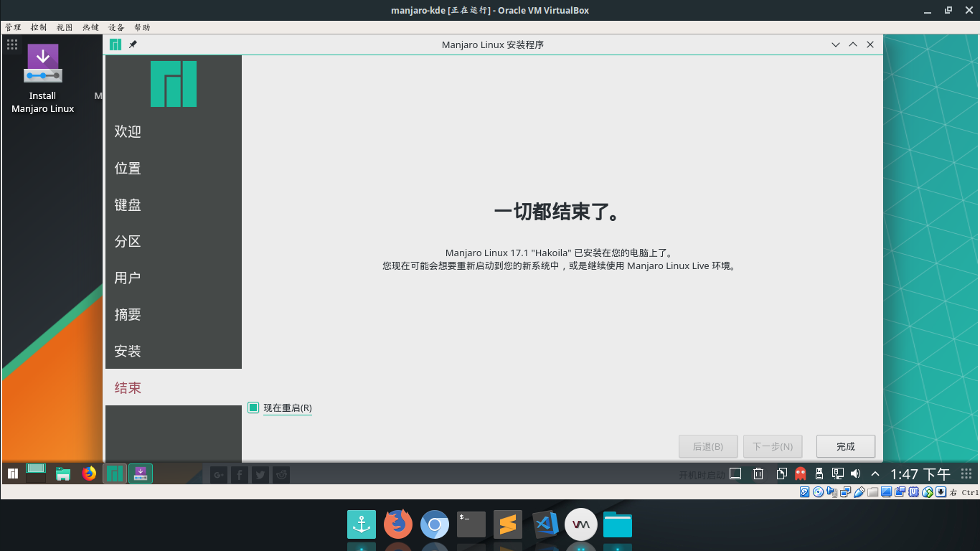The image size is (980, 551).
Task: Open the removable devices tray icon
Action: tap(819, 474)
